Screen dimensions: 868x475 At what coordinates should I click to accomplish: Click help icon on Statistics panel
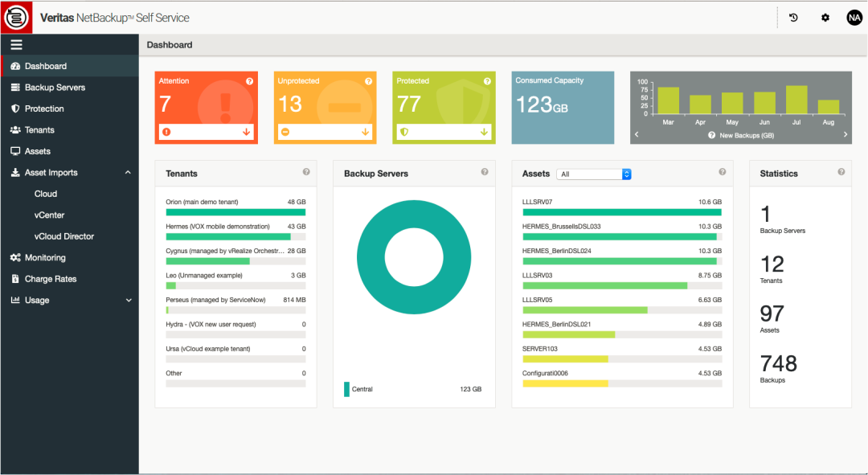(x=841, y=172)
